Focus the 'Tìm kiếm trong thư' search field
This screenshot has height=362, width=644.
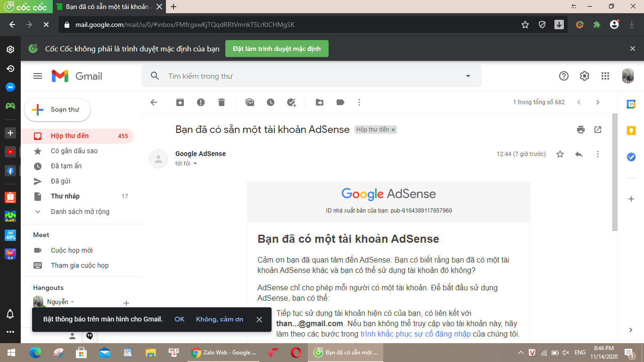[x=311, y=76]
